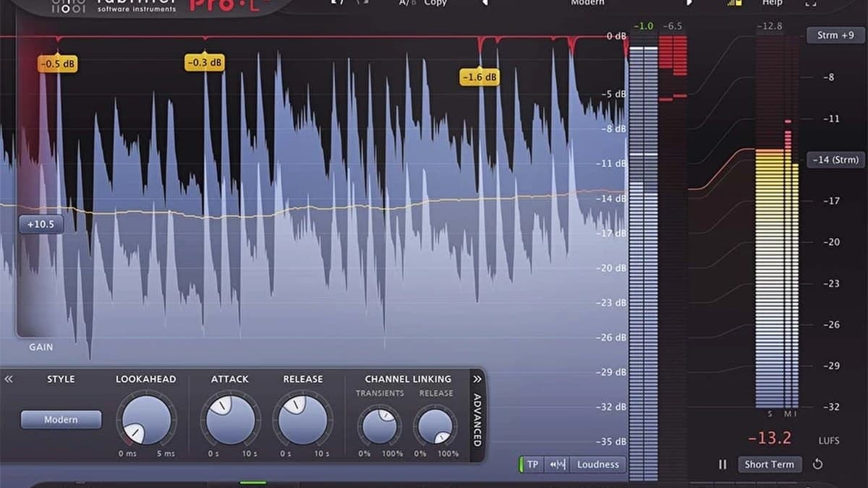
Task: Toggle the fullscreen icon
Action: tap(810, 3)
